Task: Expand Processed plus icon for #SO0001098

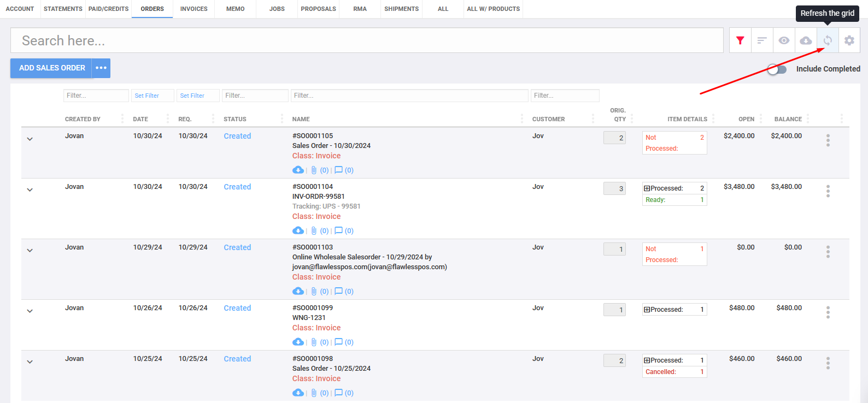Action: 647,360
